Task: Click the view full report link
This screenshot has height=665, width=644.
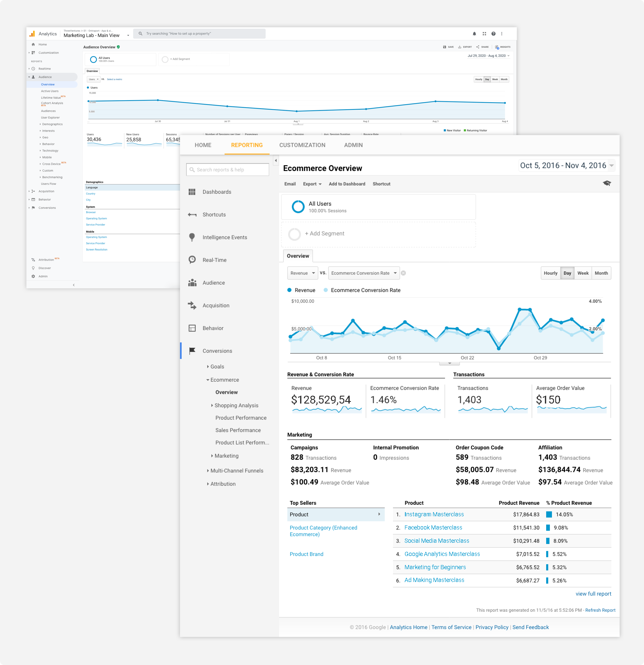Action: pyautogui.click(x=593, y=593)
